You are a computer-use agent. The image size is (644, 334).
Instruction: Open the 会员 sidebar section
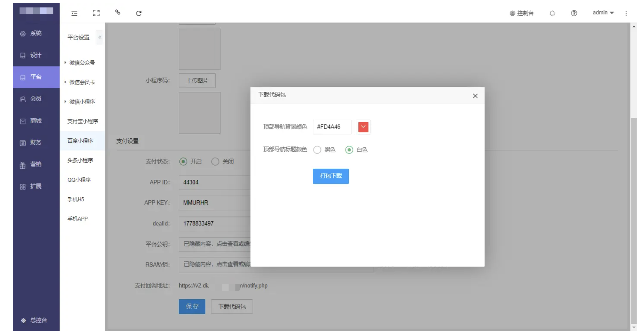[x=36, y=99]
